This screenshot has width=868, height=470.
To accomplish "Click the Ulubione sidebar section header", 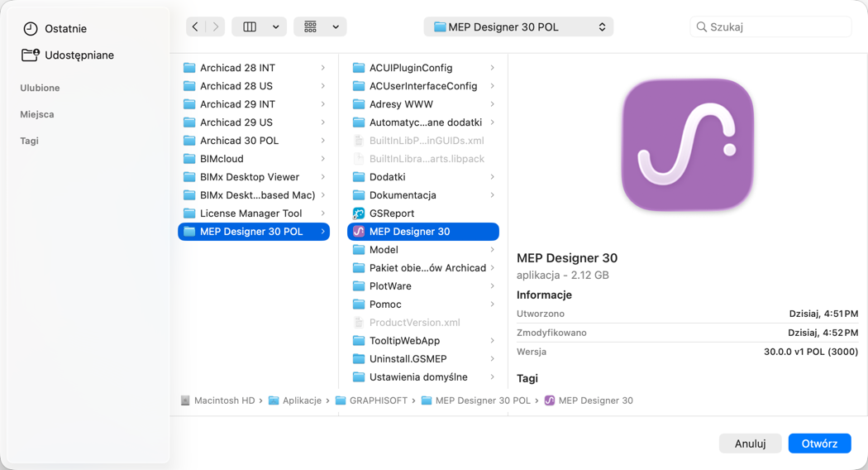I will 40,88.
